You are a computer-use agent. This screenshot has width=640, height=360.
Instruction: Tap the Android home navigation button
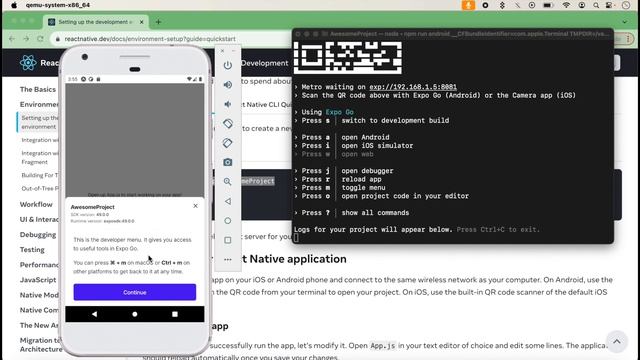pos(135,314)
